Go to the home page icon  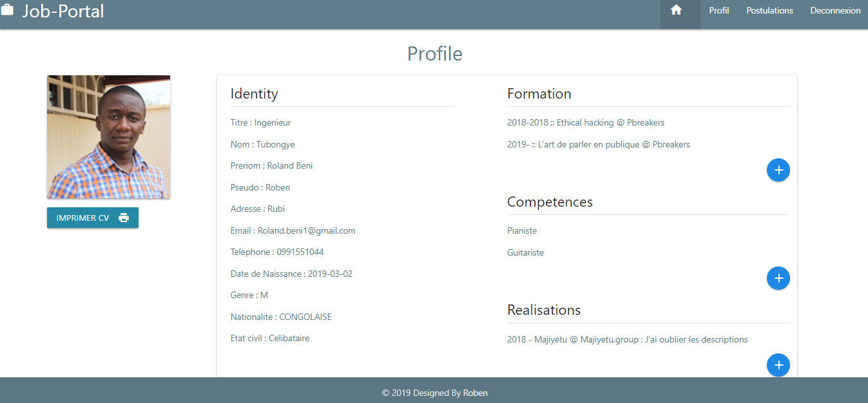click(x=676, y=10)
